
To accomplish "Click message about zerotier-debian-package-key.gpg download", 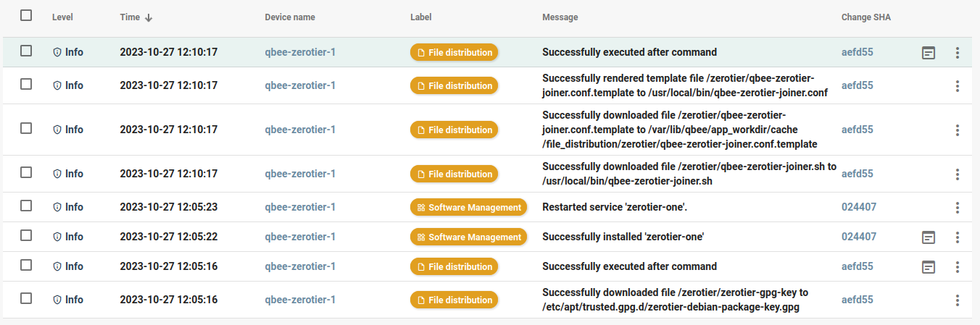I will (x=676, y=300).
